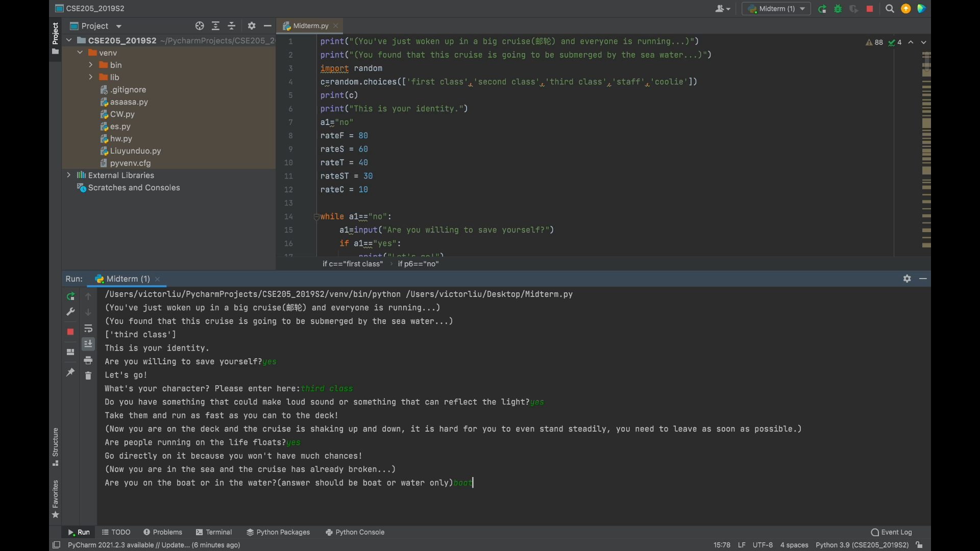Open run console settings with wrench icon
Screen dimensions: 980x551
coord(70,312)
